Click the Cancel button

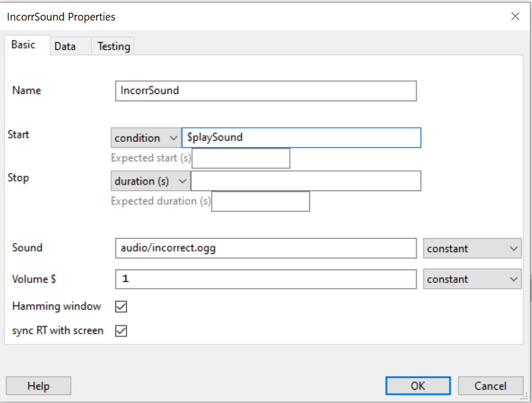tap(490, 386)
